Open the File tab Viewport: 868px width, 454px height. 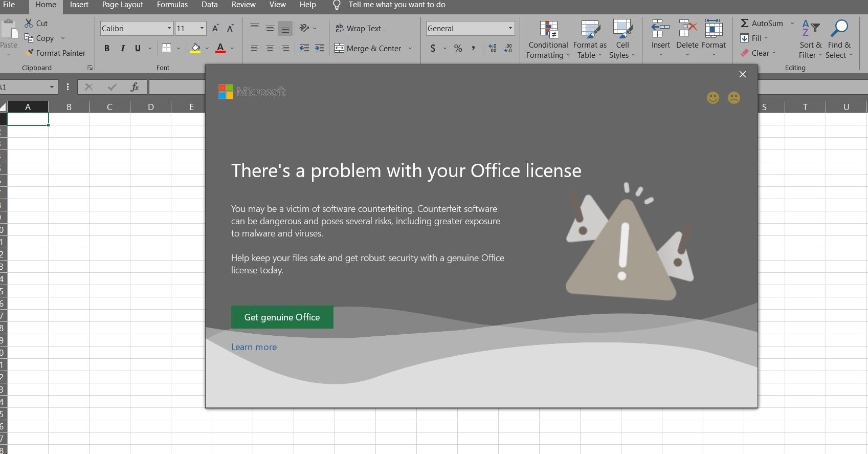point(9,5)
